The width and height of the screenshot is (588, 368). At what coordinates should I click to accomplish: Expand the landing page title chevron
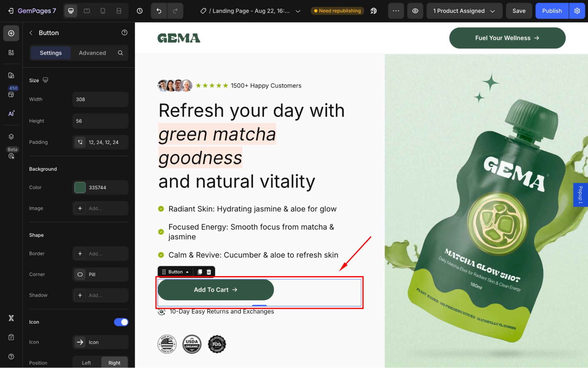tap(298, 11)
